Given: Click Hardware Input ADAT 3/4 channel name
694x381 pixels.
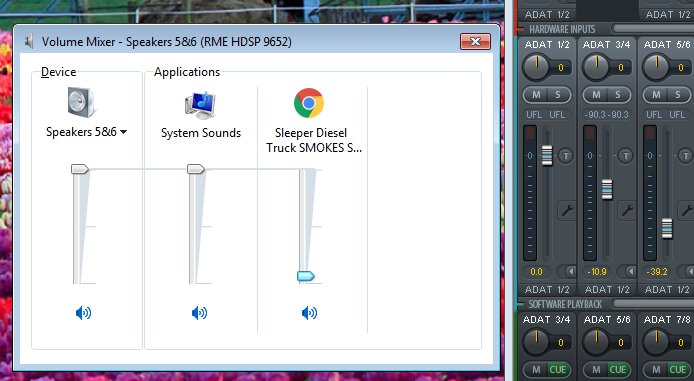Looking at the screenshot, I should [607, 44].
